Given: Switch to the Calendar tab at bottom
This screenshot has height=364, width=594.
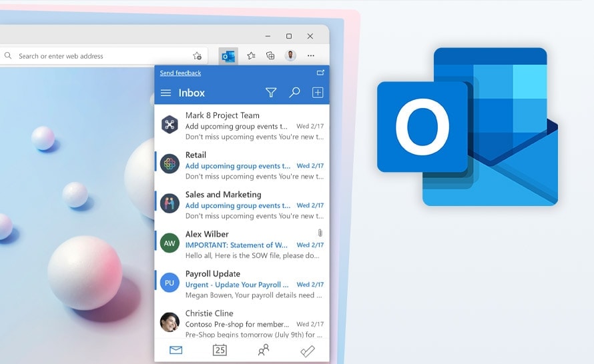Looking at the screenshot, I should tap(220, 350).
